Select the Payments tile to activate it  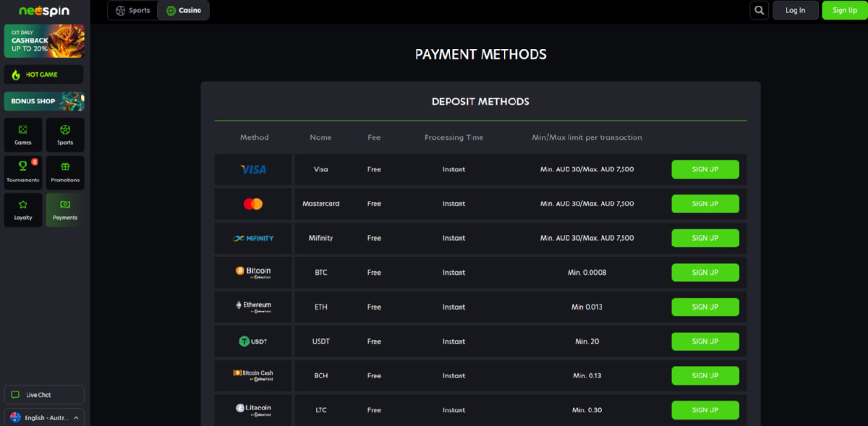[65, 210]
